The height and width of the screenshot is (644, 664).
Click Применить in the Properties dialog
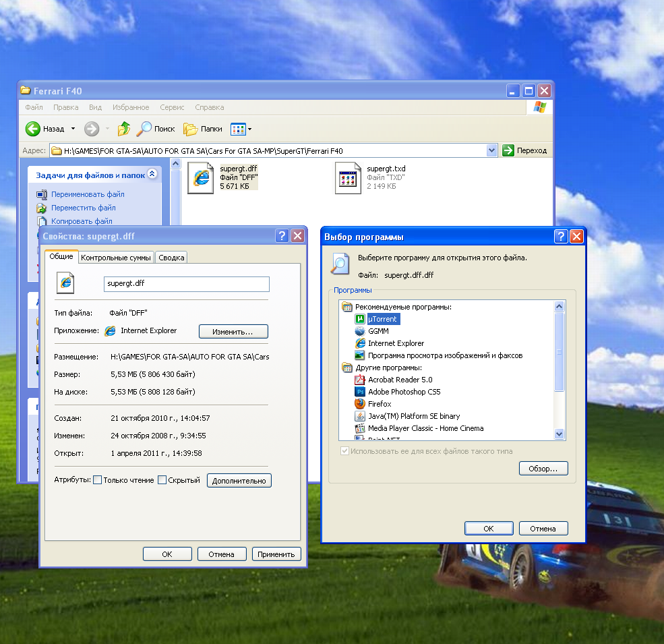coord(276,554)
